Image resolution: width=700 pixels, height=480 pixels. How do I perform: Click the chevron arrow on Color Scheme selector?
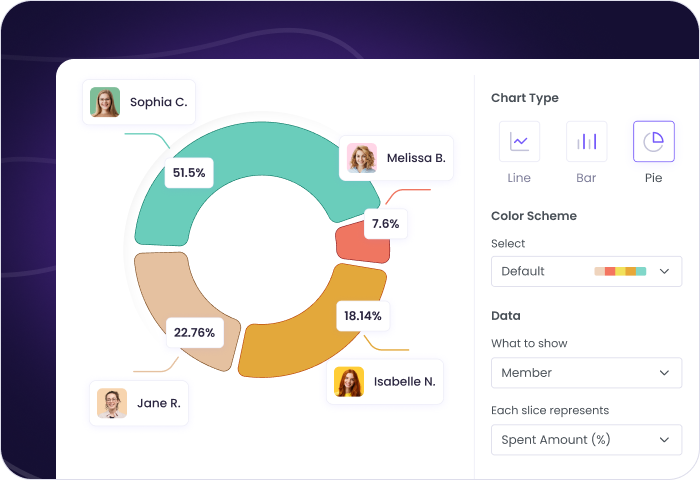[x=665, y=271]
